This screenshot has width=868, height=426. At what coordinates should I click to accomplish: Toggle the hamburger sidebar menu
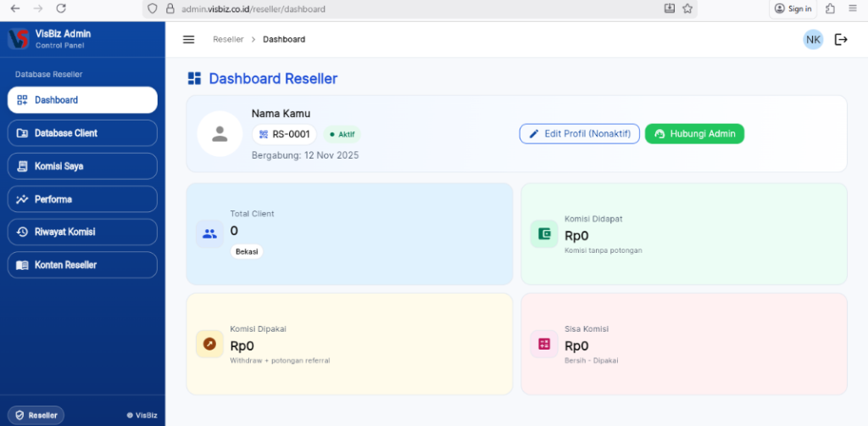click(189, 40)
